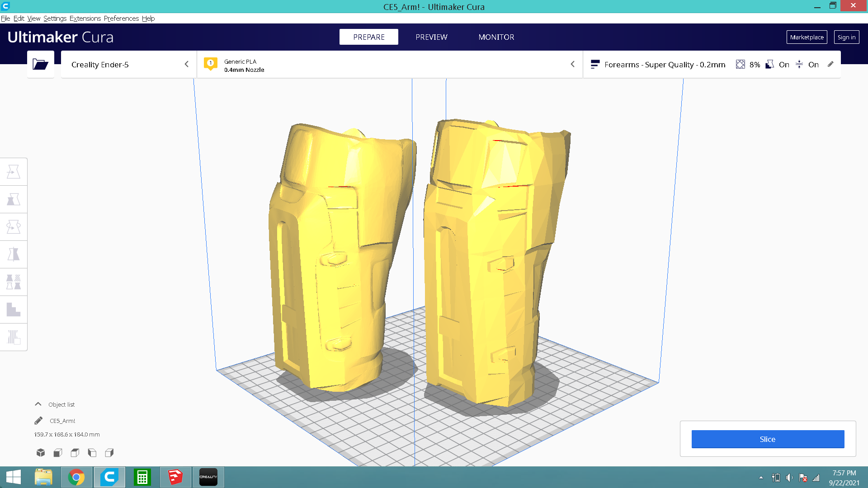Open File Explorer from the taskbar
Screen dimensions: 868x488
click(43, 477)
